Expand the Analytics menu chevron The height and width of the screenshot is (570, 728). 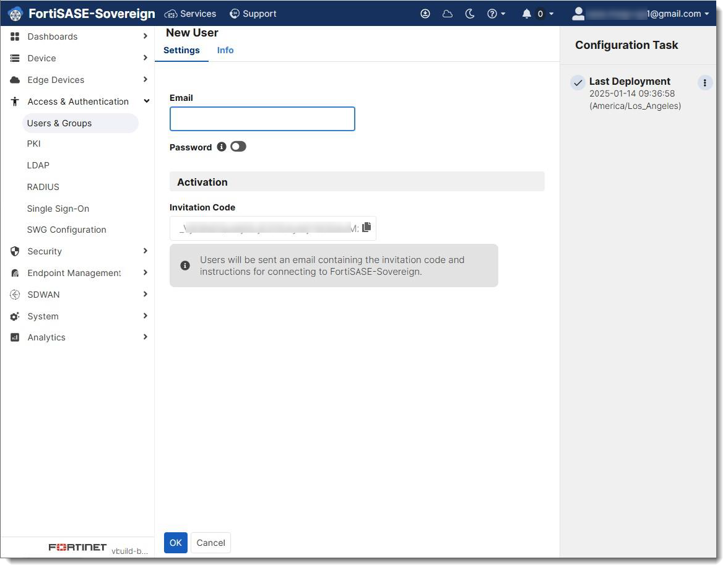coord(145,337)
